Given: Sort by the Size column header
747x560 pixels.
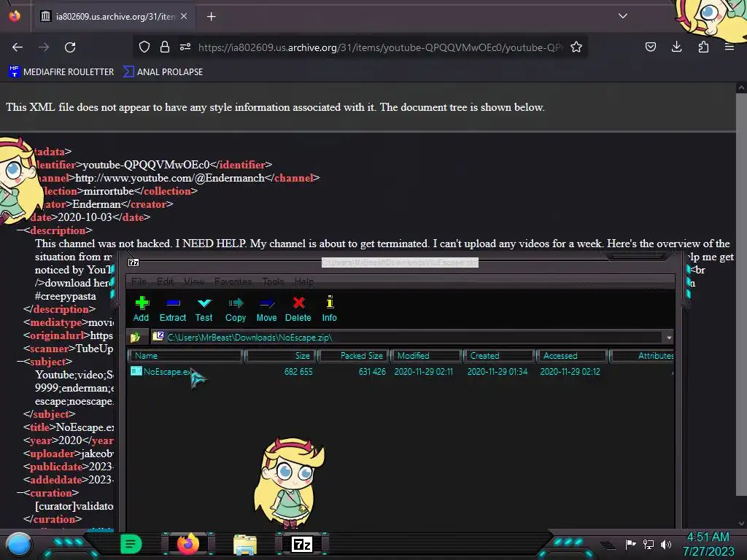Looking at the screenshot, I should coord(281,356).
